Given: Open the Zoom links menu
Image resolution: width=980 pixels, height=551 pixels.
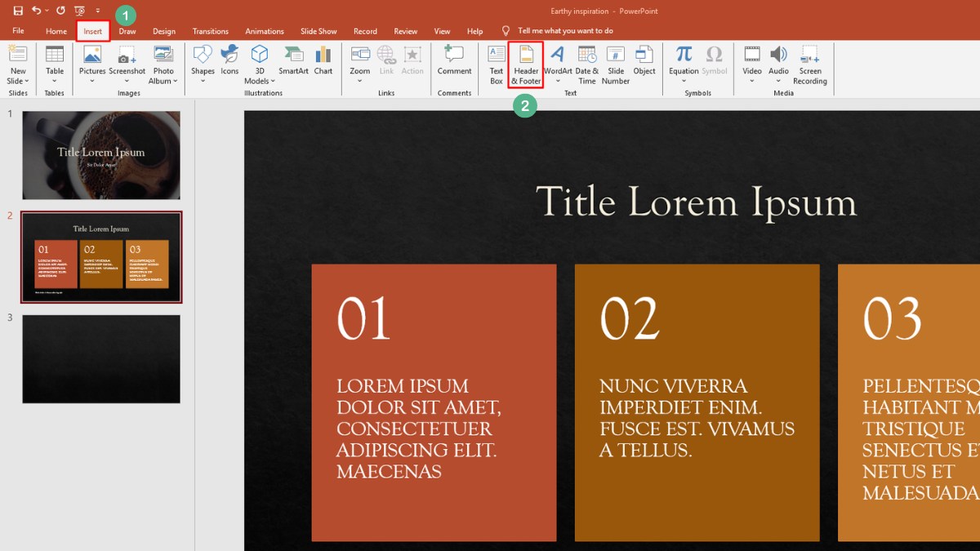Looking at the screenshot, I should [x=360, y=64].
